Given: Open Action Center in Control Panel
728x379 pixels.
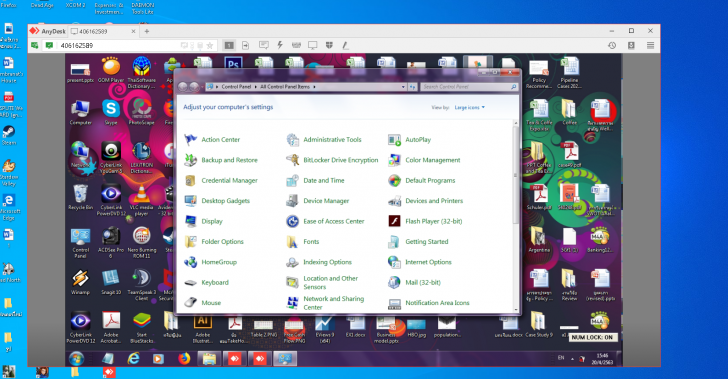Looking at the screenshot, I should click(212, 139).
